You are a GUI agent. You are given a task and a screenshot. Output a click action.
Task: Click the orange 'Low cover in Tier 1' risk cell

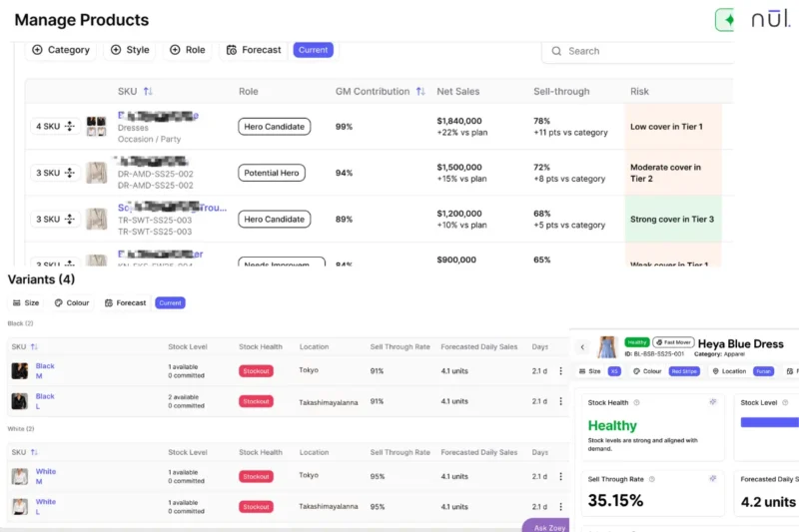(x=672, y=126)
